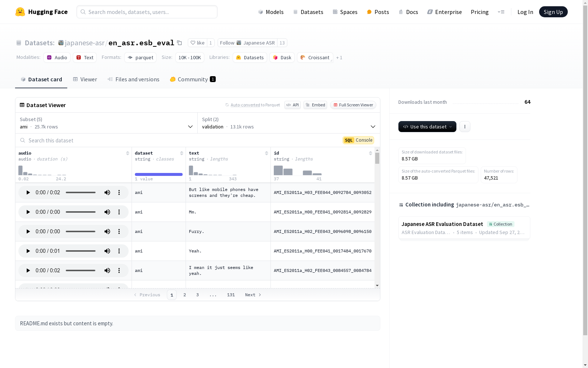Open audio options menu for the 'Furry.' row
Image resolution: width=588 pixels, height=368 pixels.
pos(119,231)
